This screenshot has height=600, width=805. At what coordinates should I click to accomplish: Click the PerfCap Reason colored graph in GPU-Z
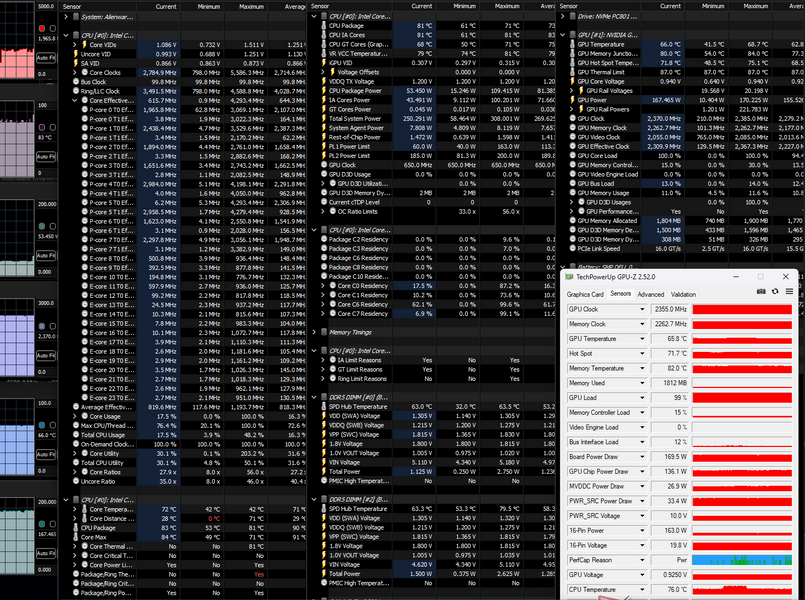742,560
